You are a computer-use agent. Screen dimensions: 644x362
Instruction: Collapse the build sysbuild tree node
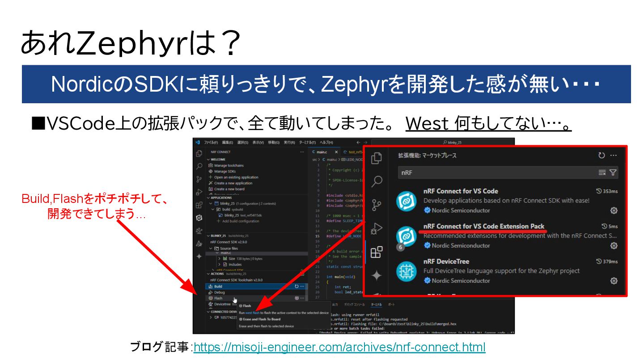pyautogui.click(x=213, y=210)
